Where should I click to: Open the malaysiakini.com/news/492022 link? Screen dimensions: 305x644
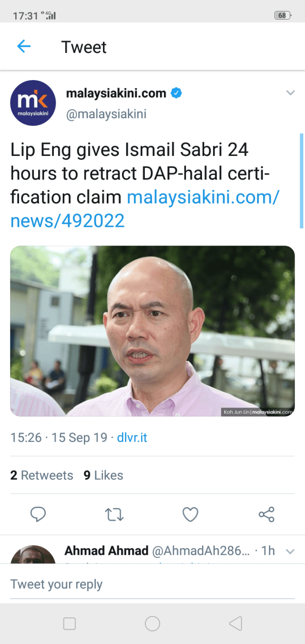144,209
